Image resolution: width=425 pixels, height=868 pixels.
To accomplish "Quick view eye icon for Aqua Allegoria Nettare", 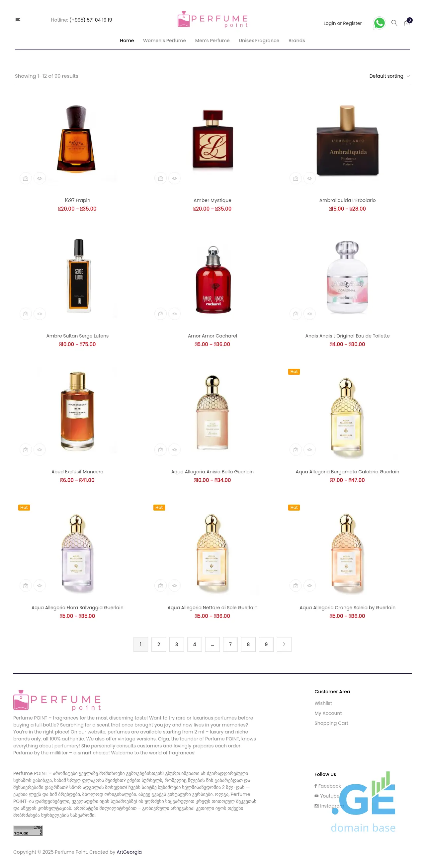I will [x=174, y=585].
